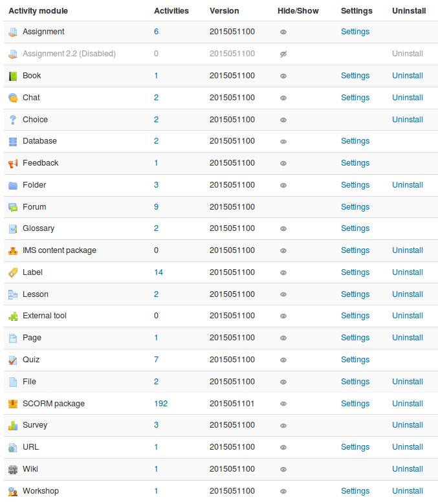438x504 pixels.
Task: Uninstall the Workshop module
Action: 408,491
